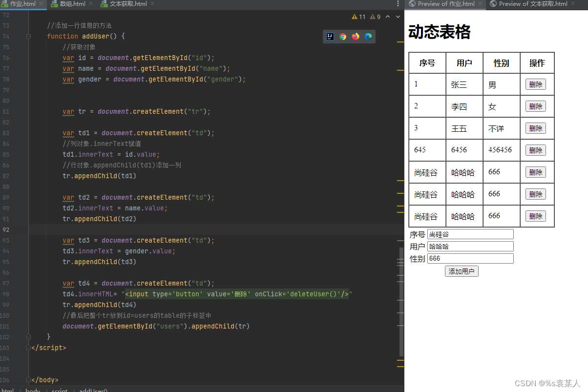Click the '456456' table cell
The width and height of the screenshot is (588, 392).
click(502, 150)
